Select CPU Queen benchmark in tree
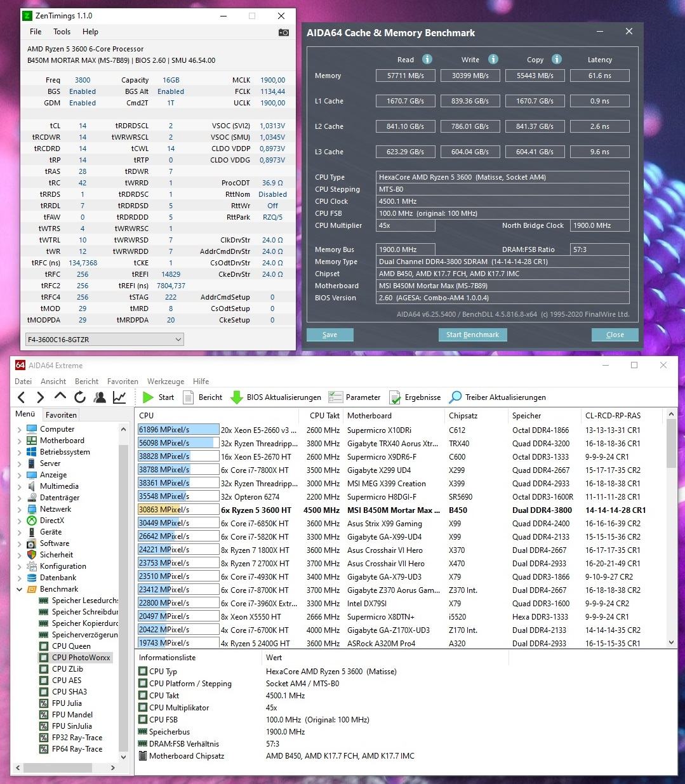 point(70,646)
